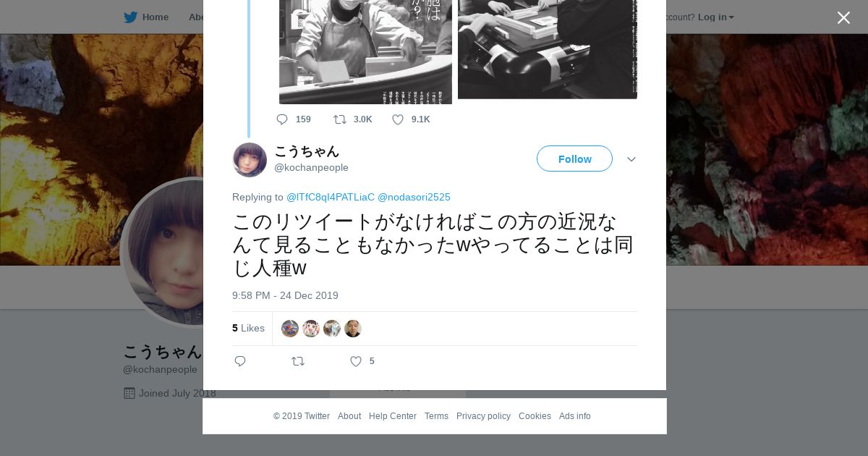This screenshot has height=456, width=868.
Task: Open the @lTfC8qI4PATLiaC mention link
Action: [331, 197]
